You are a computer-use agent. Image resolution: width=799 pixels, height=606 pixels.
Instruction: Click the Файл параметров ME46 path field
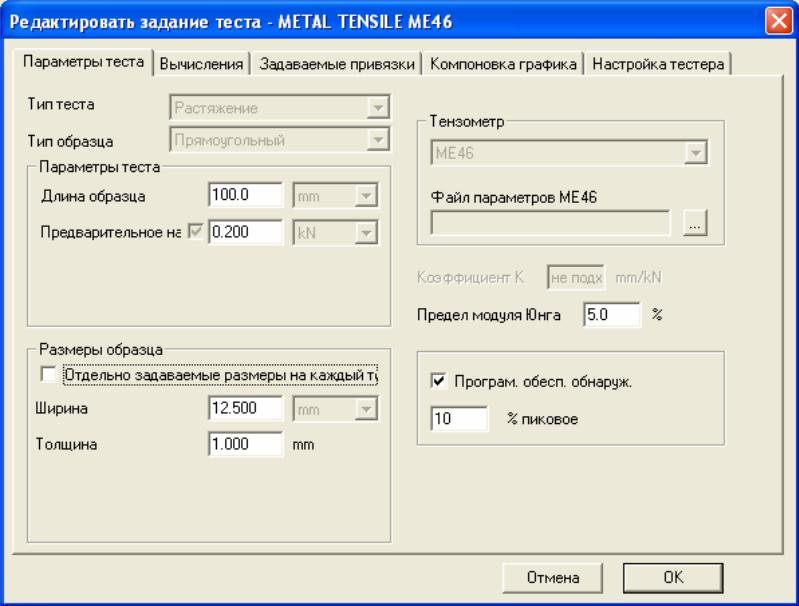pos(550,223)
